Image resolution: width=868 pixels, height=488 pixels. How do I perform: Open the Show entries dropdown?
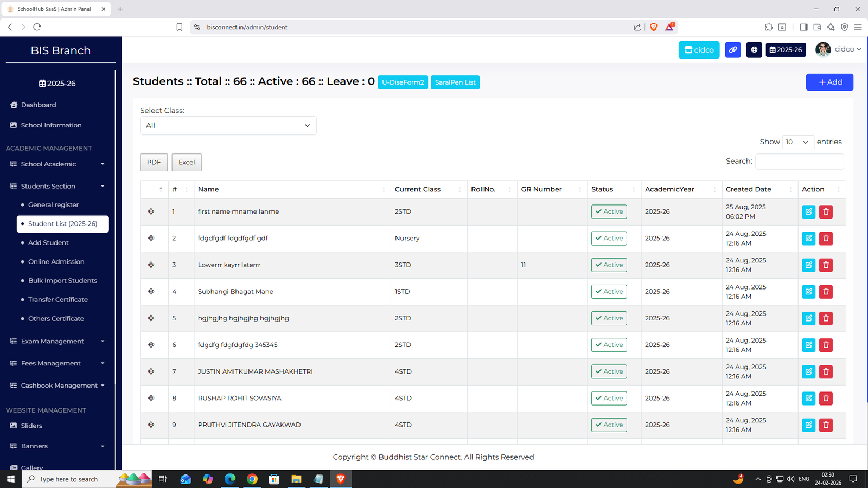click(x=797, y=142)
